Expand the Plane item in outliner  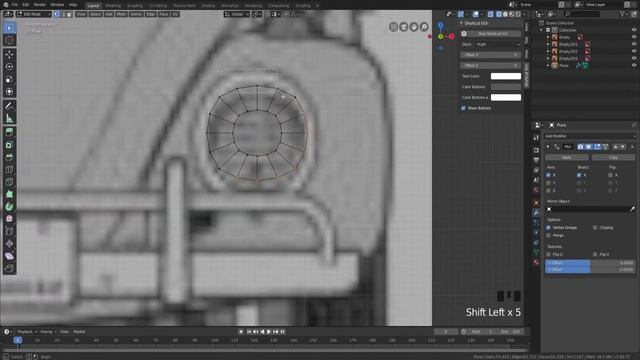click(x=548, y=65)
